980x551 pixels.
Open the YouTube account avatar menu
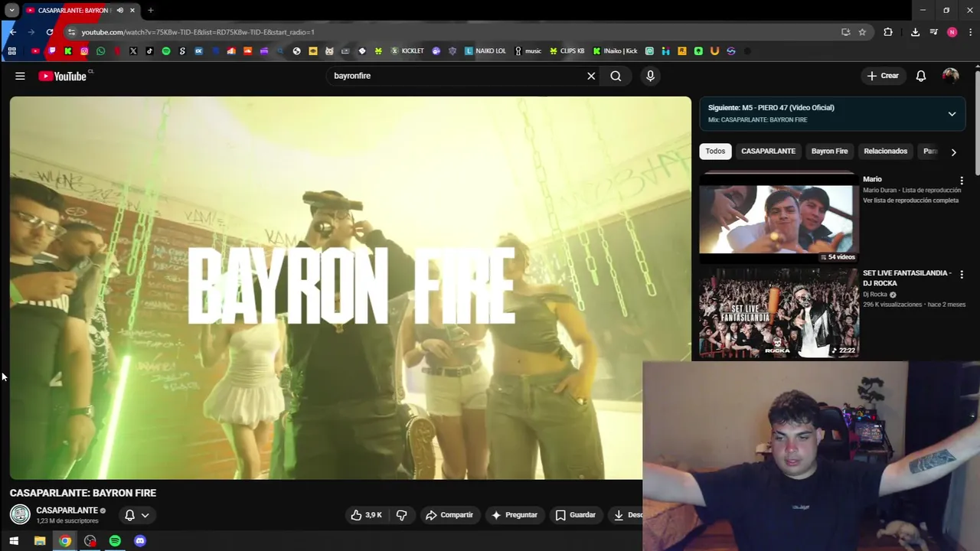950,76
